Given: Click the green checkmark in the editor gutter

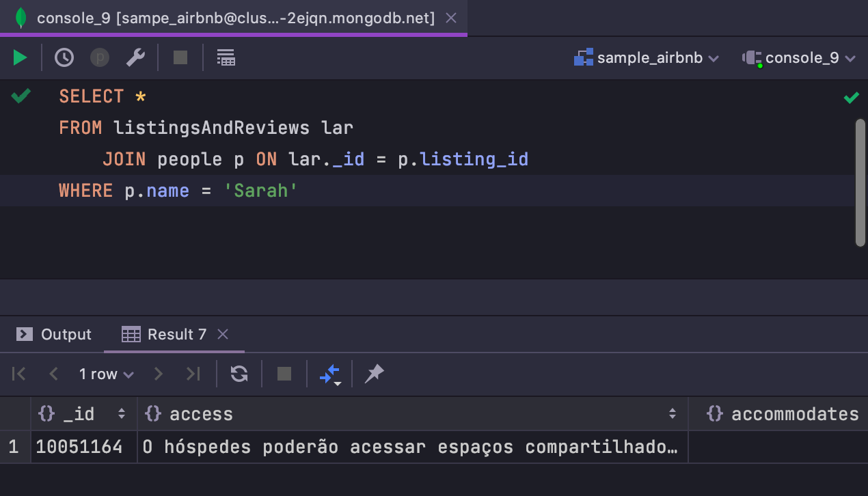Looking at the screenshot, I should point(21,96).
